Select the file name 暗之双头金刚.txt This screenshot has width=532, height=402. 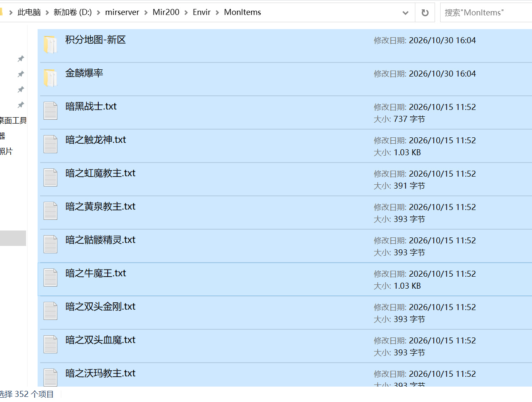tap(100, 307)
